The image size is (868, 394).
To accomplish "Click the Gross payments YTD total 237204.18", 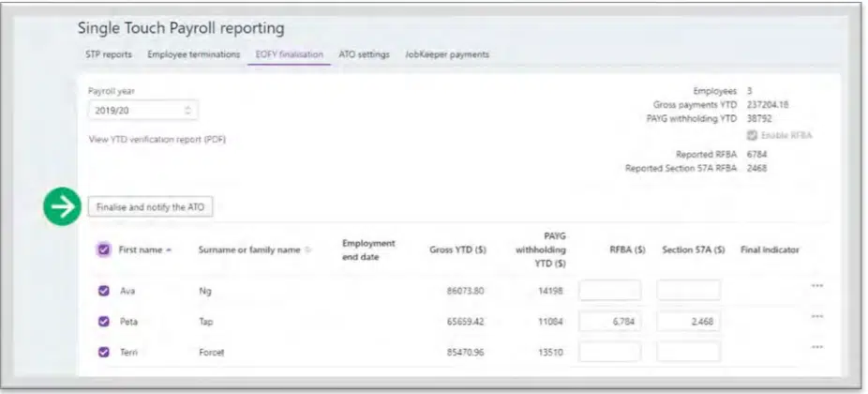I will [768, 105].
